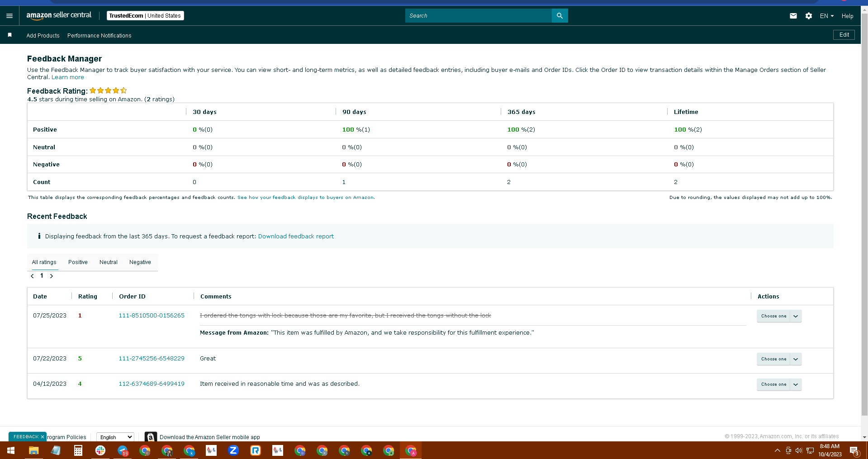Click the feedback display on Amazon link
This screenshot has height=459, width=868.
click(306, 198)
